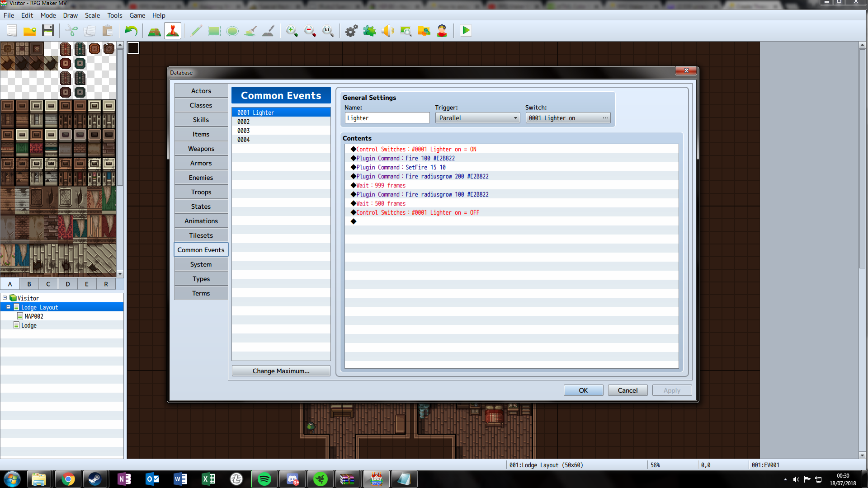Click the Cut scissors icon
Image resolution: width=868 pixels, height=488 pixels.
click(x=71, y=31)
